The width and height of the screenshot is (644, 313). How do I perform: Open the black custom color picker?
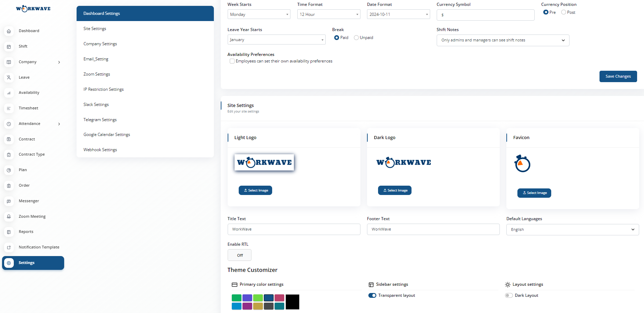pyautogui.click(x=293, y=302)
